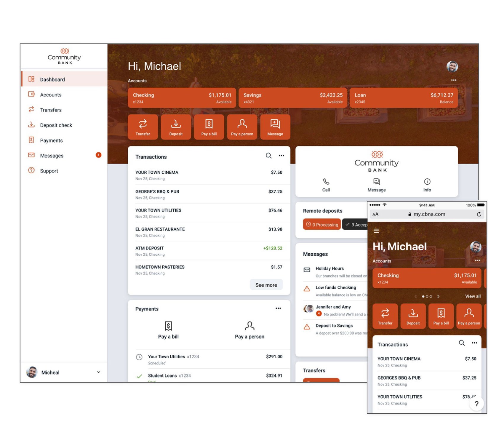
Task: Open profile avatar in the desktop header
Action: pyautogui.click(x=452, y=66)
